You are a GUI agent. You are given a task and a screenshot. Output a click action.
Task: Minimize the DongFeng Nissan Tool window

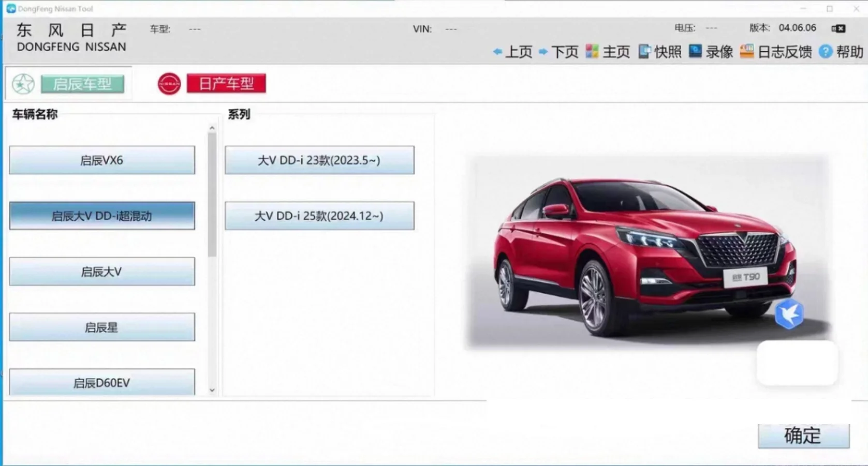[x=803, y=9]
